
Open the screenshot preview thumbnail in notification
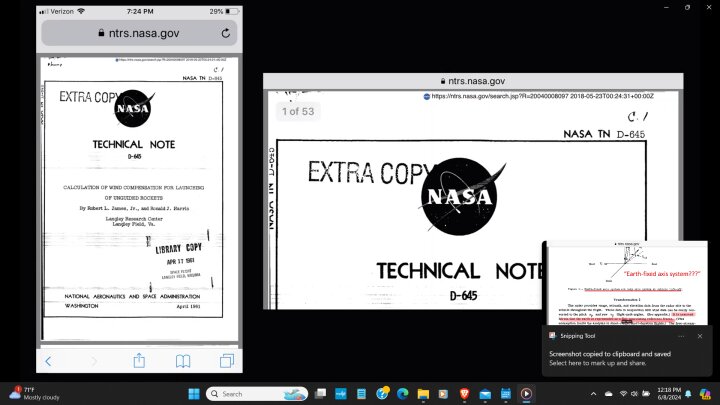point(627,282)
